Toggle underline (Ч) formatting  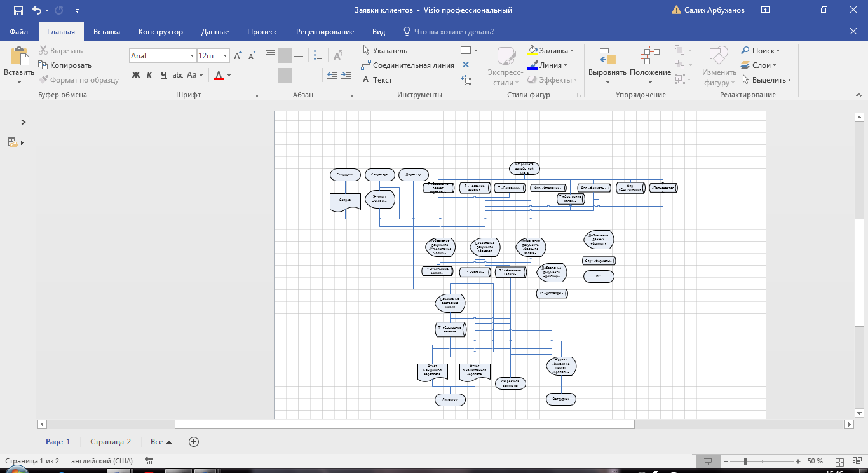(x=163, y=75)
